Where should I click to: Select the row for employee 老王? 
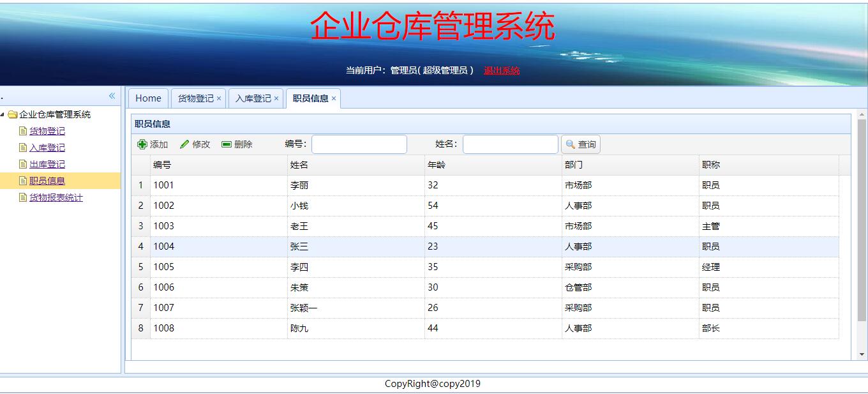click(299, 226)
